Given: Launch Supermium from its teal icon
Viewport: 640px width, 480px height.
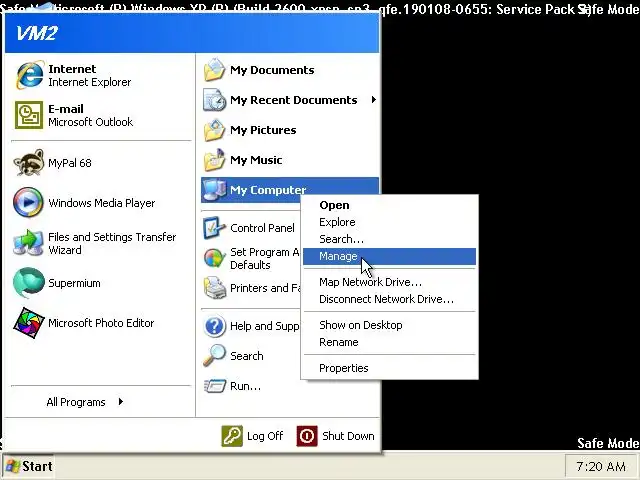Looking at the screenshot, I should point(29,282).
